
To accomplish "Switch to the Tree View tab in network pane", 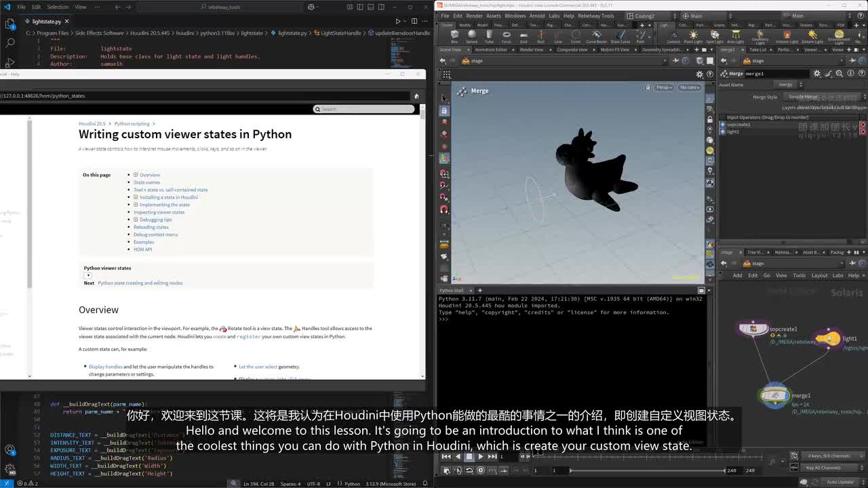I will click(x=756, y=252).
